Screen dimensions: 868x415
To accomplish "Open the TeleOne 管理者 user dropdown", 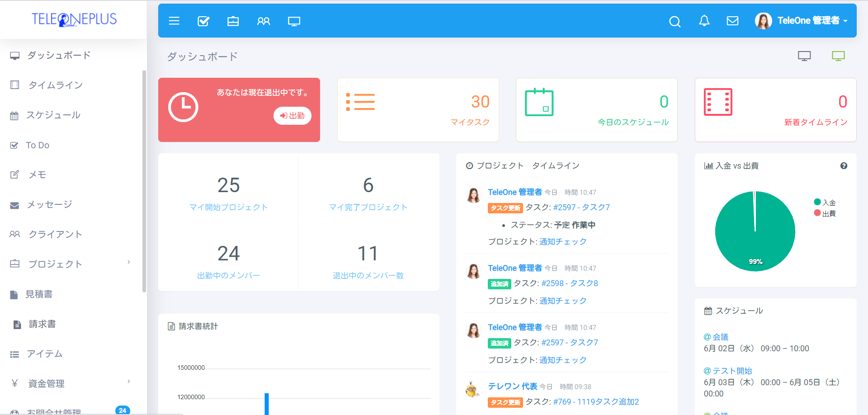I will click(812, 21).
